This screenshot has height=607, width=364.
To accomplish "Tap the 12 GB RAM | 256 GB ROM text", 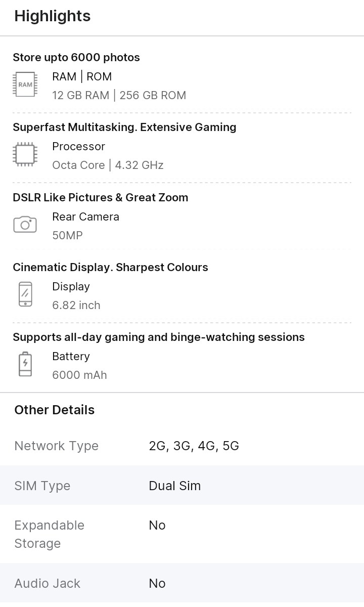I will [119, 95].
